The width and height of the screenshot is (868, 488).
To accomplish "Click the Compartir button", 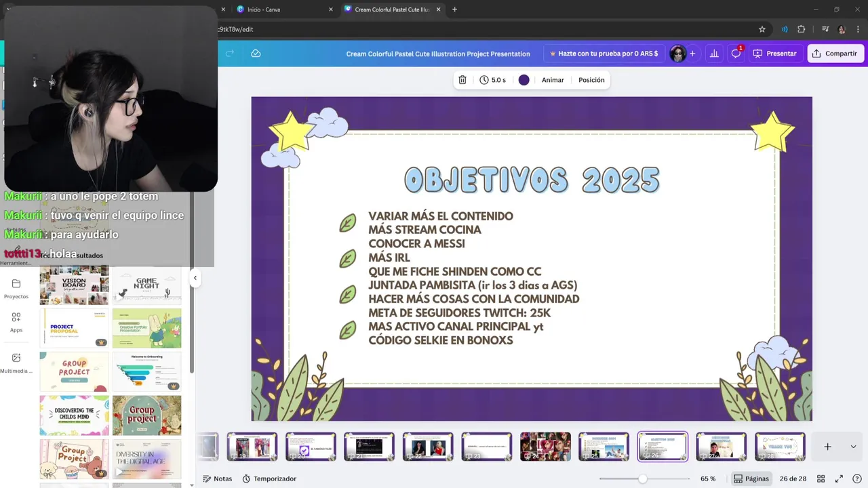I will [x=835, y=54].
